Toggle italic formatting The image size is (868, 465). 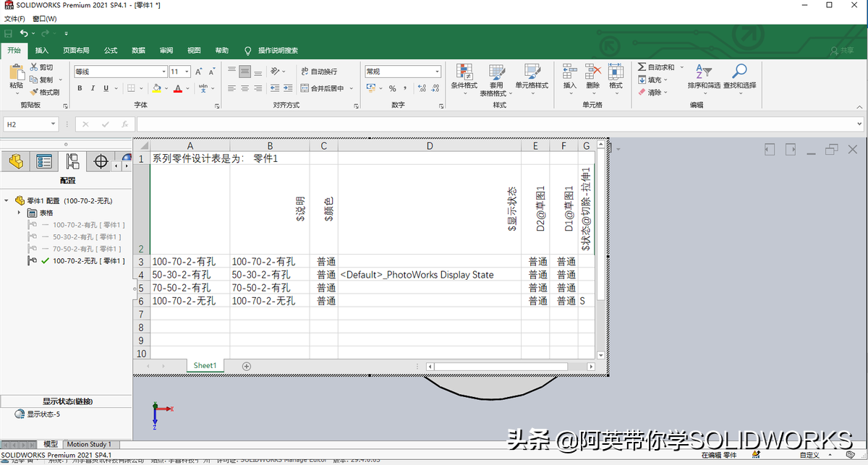(x=93, y=88)
